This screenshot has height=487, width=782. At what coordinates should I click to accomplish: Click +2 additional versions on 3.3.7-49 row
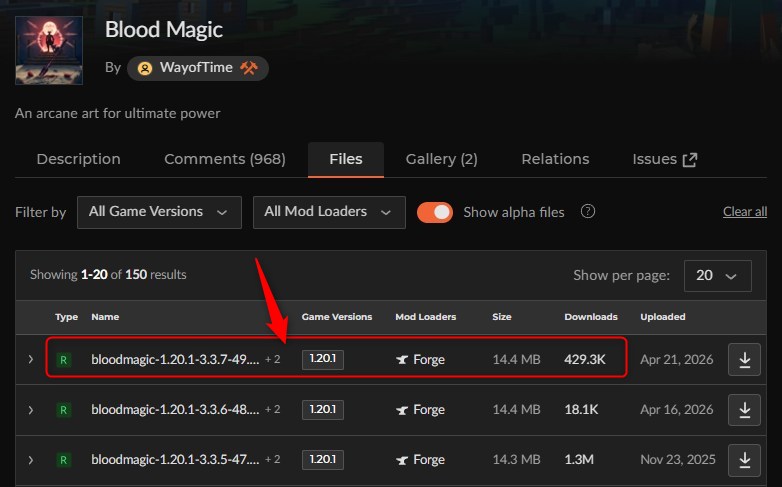pos(272,359)
